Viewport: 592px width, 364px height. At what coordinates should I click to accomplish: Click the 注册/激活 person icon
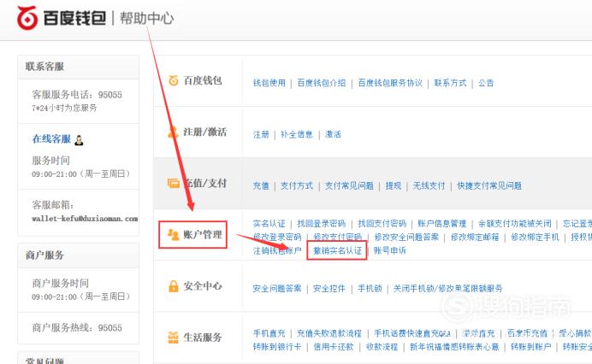[x=173, y=132]
